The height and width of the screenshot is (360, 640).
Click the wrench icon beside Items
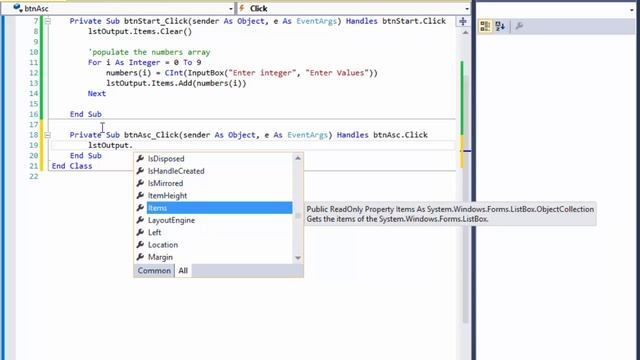pos(140,207)
